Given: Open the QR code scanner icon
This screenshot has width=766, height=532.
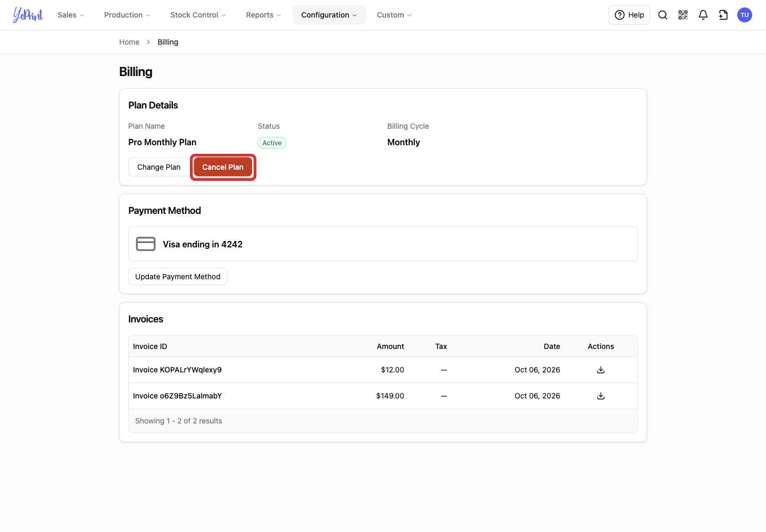Looking at the screenshot, I should [x=683, y=15].
